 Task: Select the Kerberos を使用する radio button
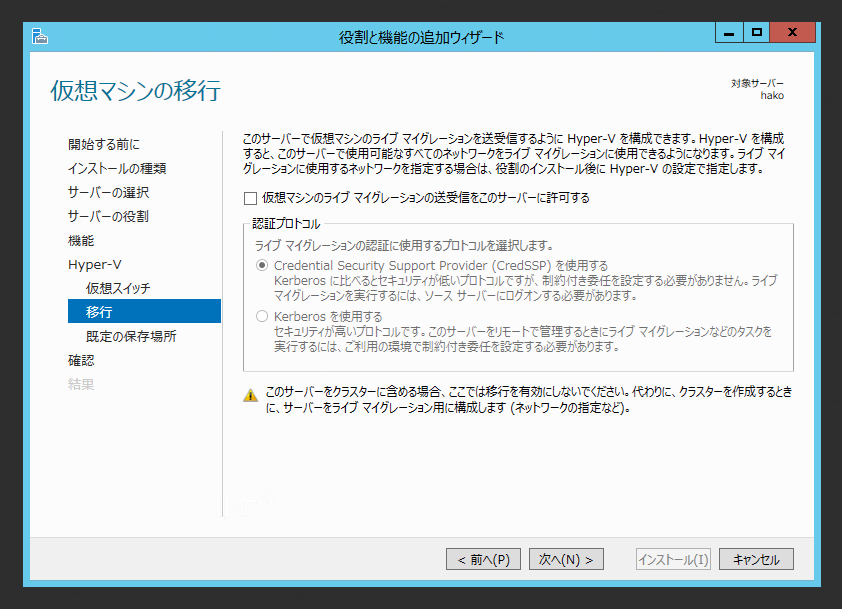262,316
